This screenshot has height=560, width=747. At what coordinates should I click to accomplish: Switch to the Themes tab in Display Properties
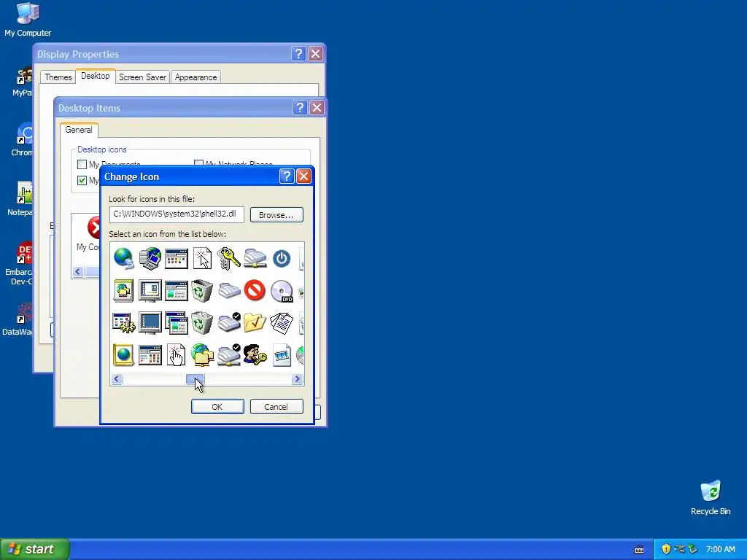click(x=58, y=77)
